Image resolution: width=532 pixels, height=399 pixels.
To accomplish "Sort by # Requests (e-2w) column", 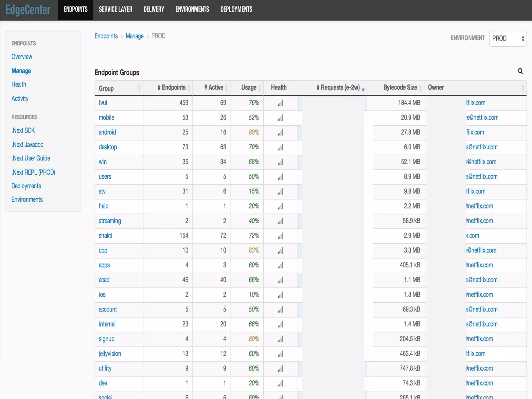I will 338,88.
